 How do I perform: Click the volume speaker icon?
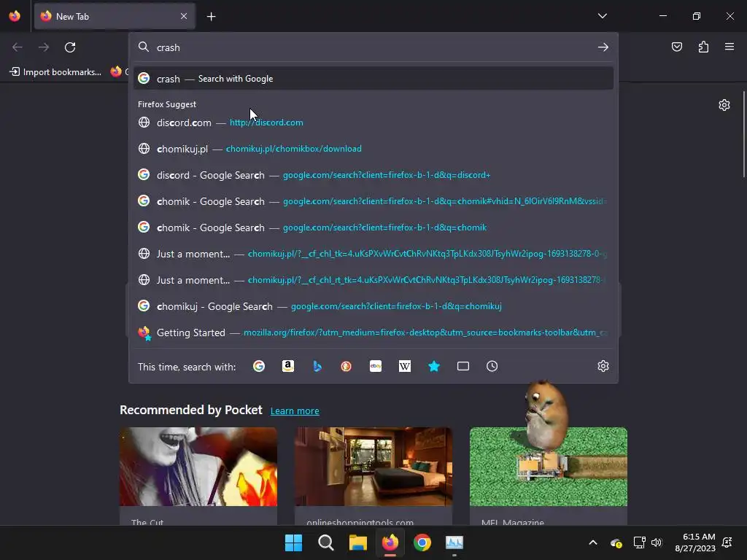(657, 542)
